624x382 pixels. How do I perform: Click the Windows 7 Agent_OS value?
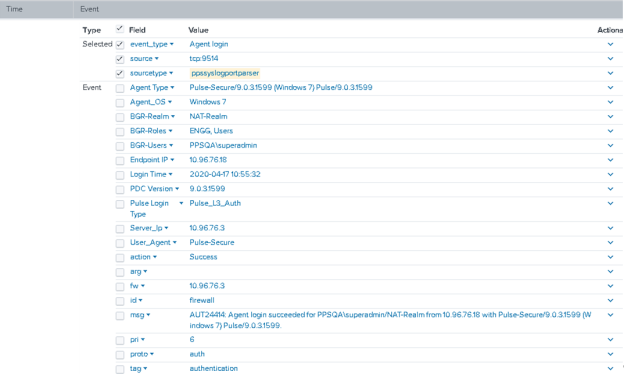coord(208,102)
